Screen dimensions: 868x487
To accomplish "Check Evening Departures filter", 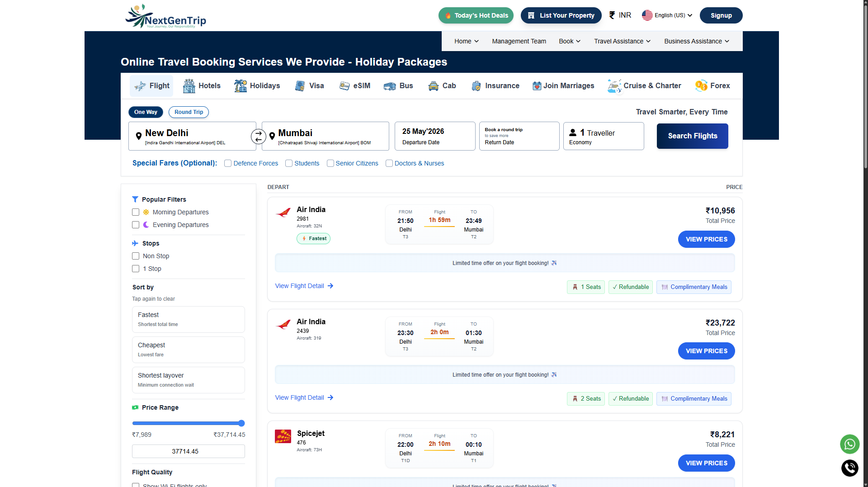I will 136,225.
